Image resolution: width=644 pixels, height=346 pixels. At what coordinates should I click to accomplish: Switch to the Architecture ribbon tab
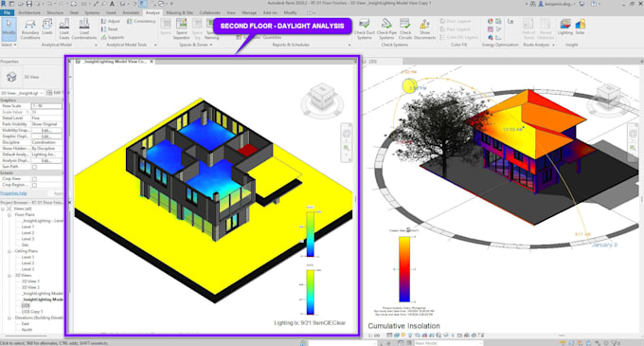pos(29,12)
